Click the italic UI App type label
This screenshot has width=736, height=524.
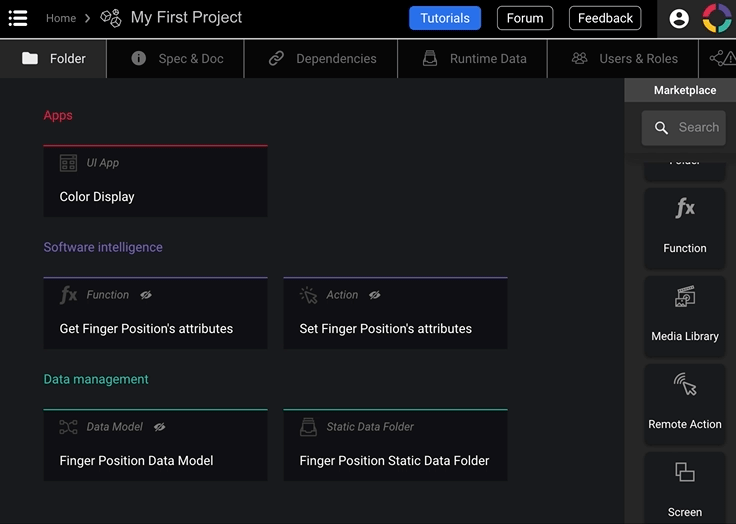point(103,163)
